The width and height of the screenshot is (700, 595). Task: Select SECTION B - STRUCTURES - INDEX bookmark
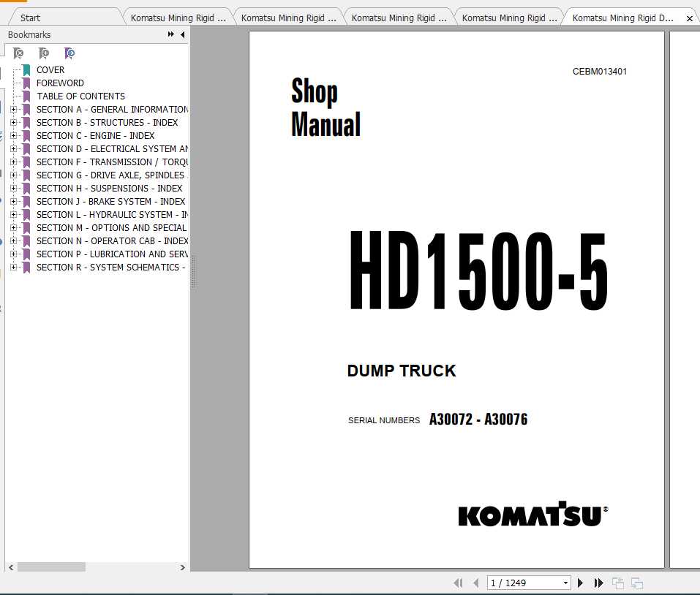(x=107, y=123)
